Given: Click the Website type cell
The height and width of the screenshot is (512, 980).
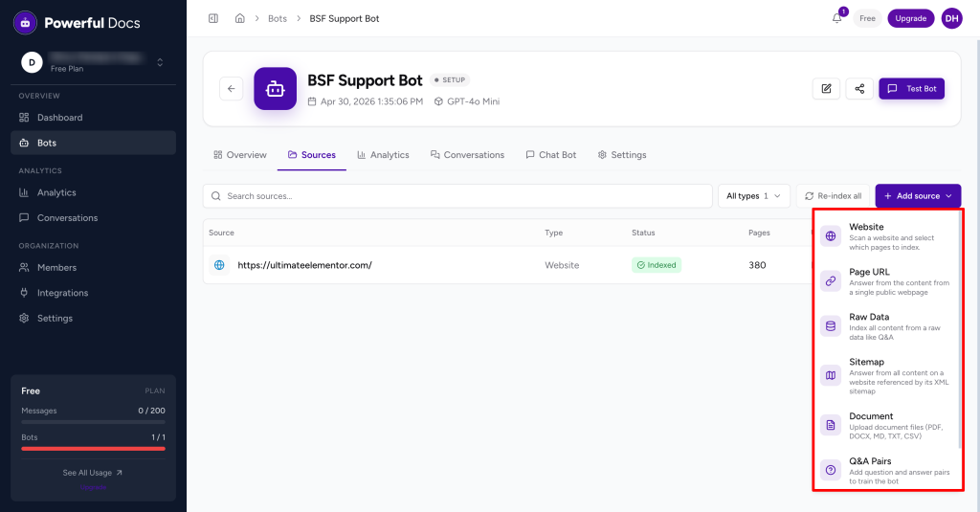Looking at the screenshot, I should 562,265.
